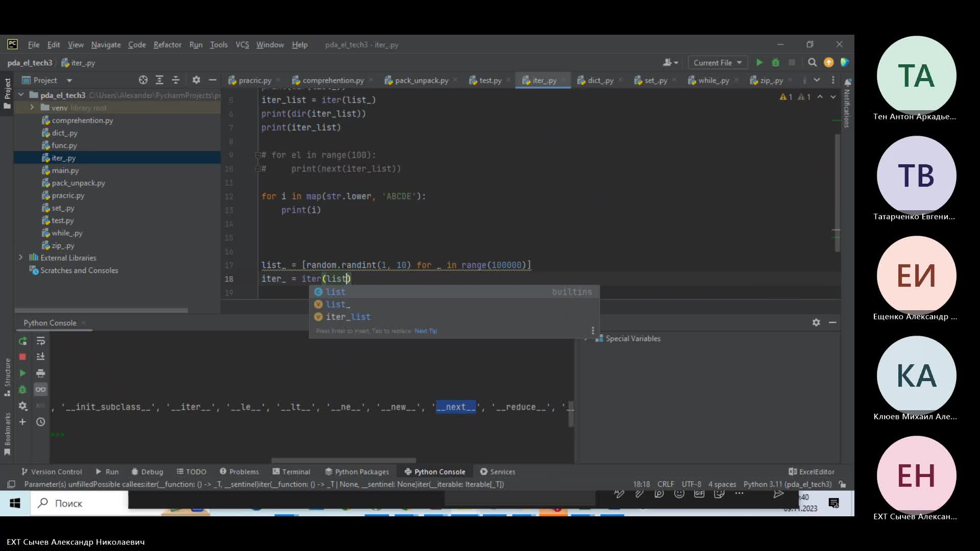Print console output icon

[40, 373]
